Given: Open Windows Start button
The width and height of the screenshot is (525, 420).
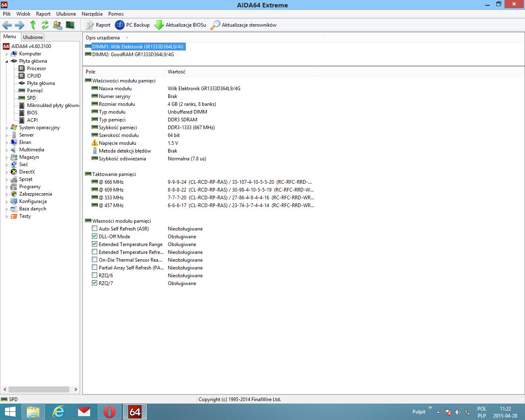Looking at the screenshot, I should [x=10, y=412].
